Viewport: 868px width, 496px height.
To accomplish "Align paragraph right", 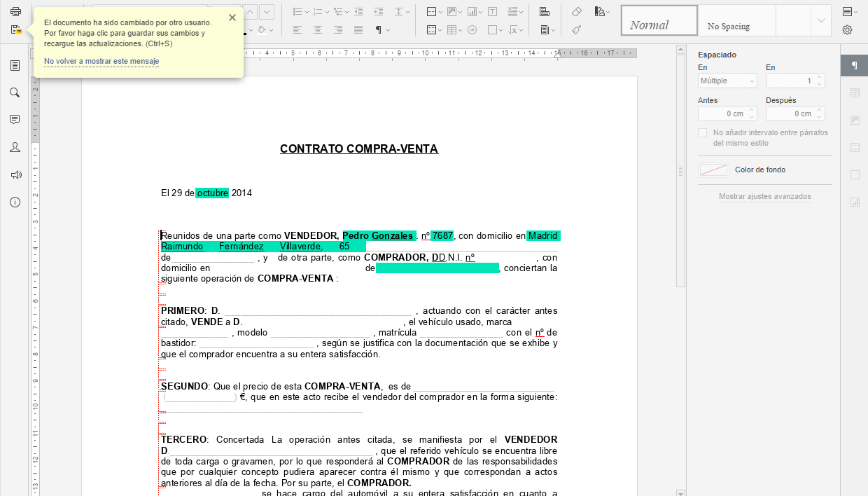I will pos(338,29).
